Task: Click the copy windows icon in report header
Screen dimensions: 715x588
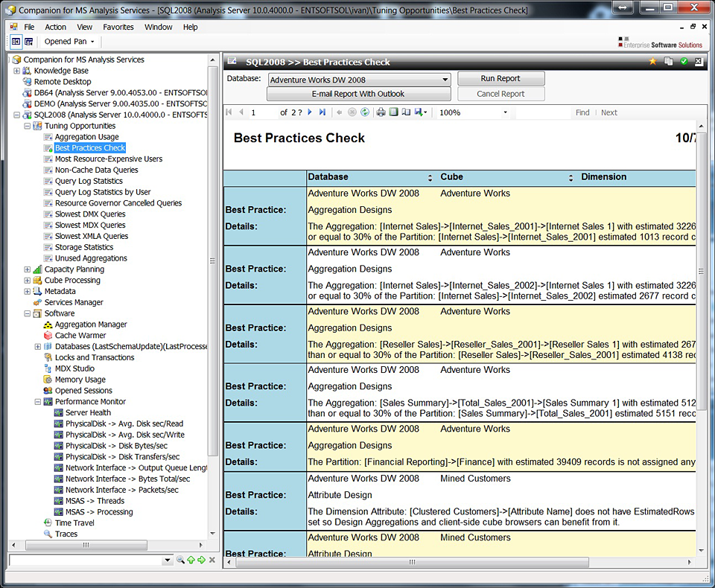Action: tap(669, 62)
